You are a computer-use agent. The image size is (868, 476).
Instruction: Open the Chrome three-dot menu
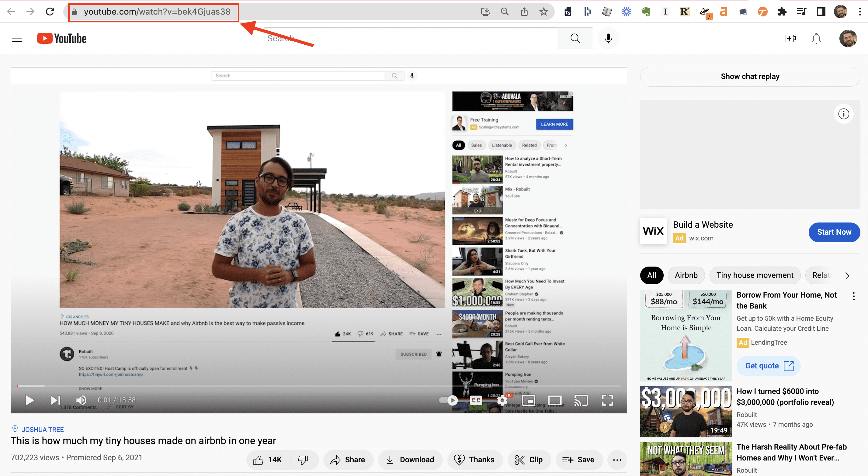tap(860, 12)
